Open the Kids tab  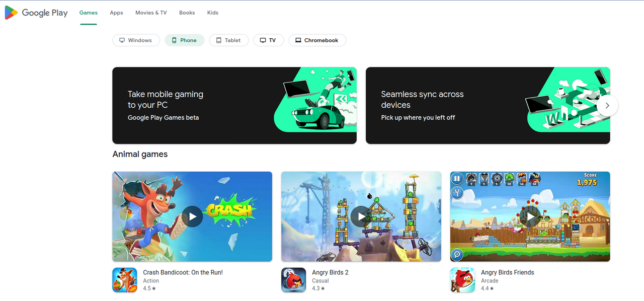[x=213, y=13]
